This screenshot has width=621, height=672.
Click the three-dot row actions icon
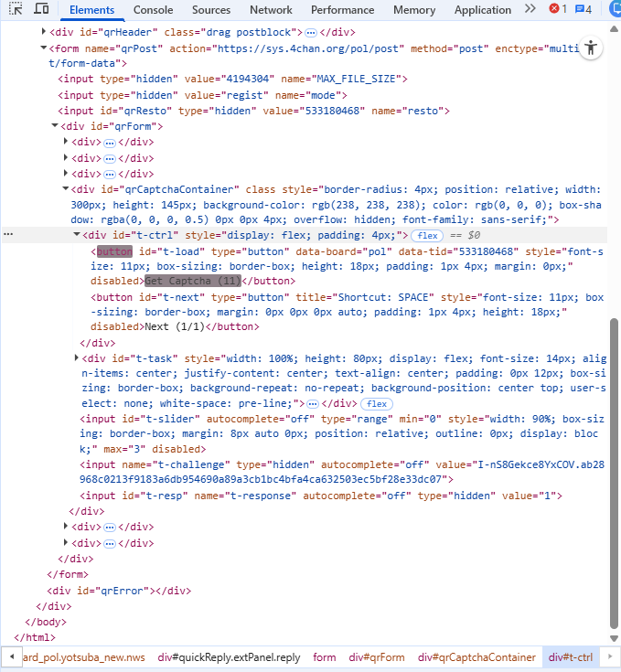click(8, 234)
